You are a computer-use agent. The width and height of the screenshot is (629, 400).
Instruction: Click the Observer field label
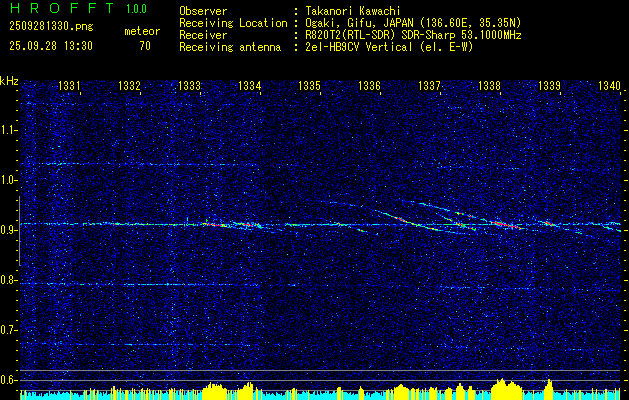pyautogui.click(x=203, y=11)
